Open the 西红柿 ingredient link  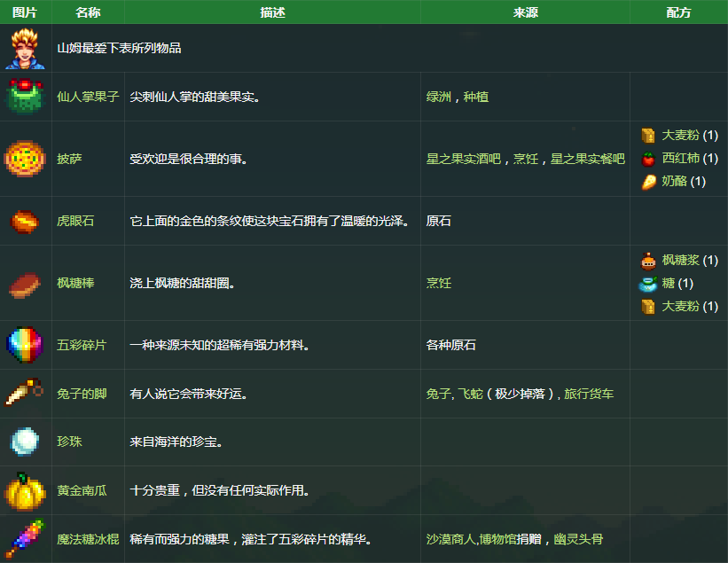tap(681, 159)
